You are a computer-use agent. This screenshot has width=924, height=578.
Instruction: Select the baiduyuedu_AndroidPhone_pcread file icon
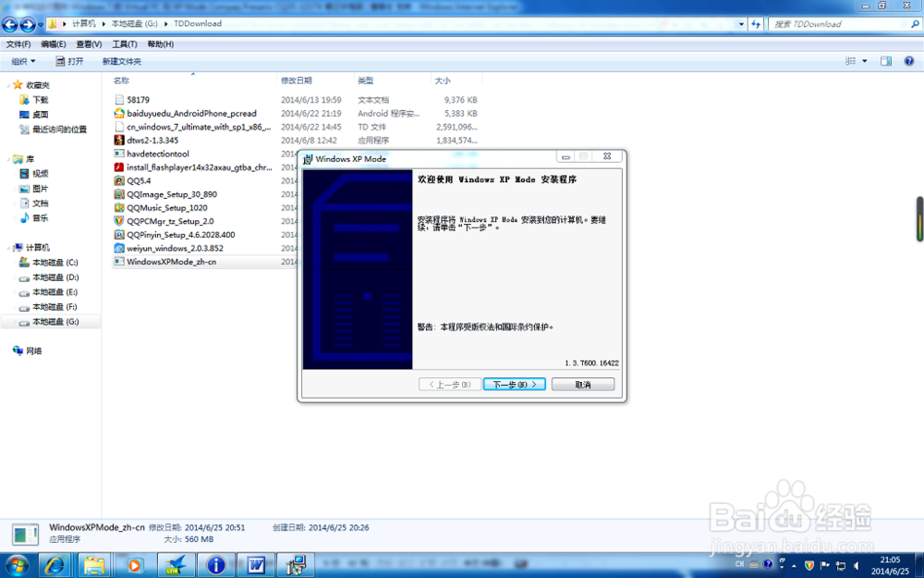(x=119, y=113)
